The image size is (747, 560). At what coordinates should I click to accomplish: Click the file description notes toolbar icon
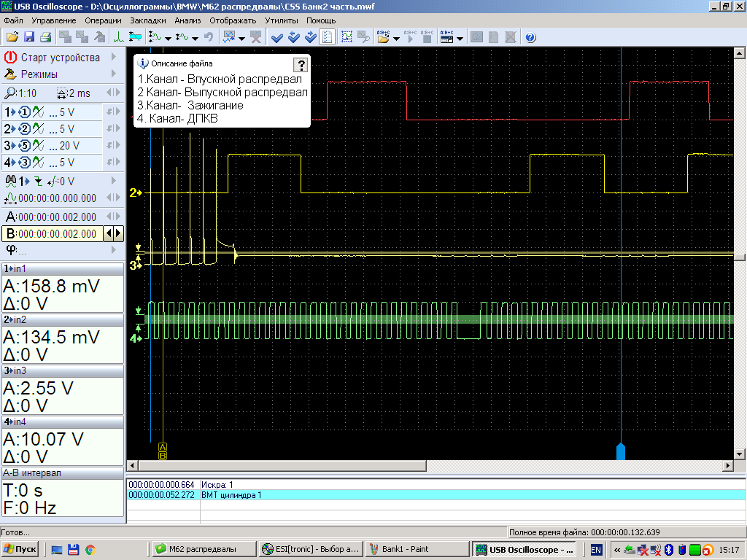click(x=328, y=36)
